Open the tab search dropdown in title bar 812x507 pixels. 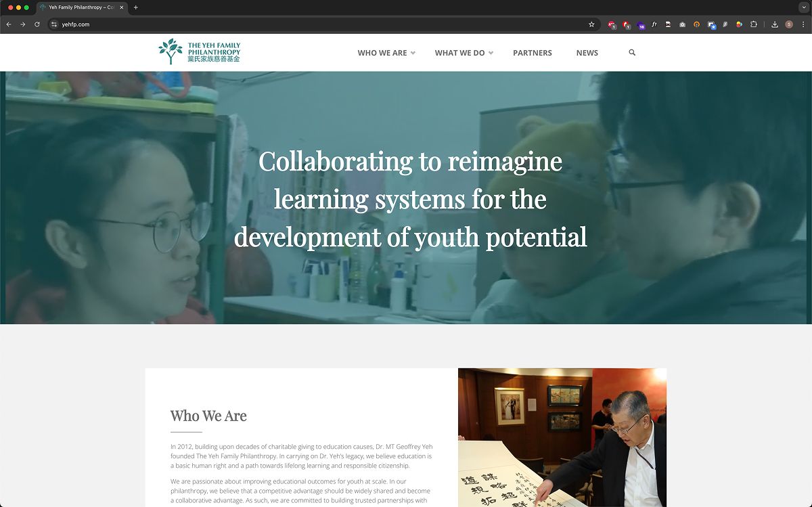[803, 7]
